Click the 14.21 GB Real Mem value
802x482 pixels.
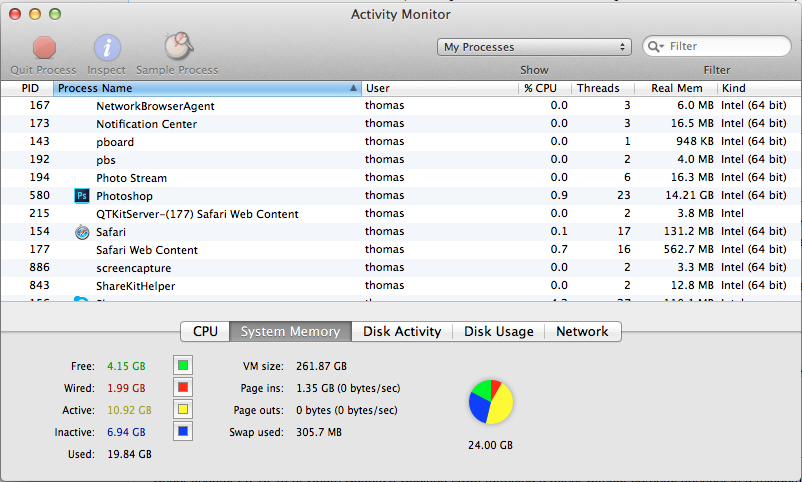click(x=689, y=195)
